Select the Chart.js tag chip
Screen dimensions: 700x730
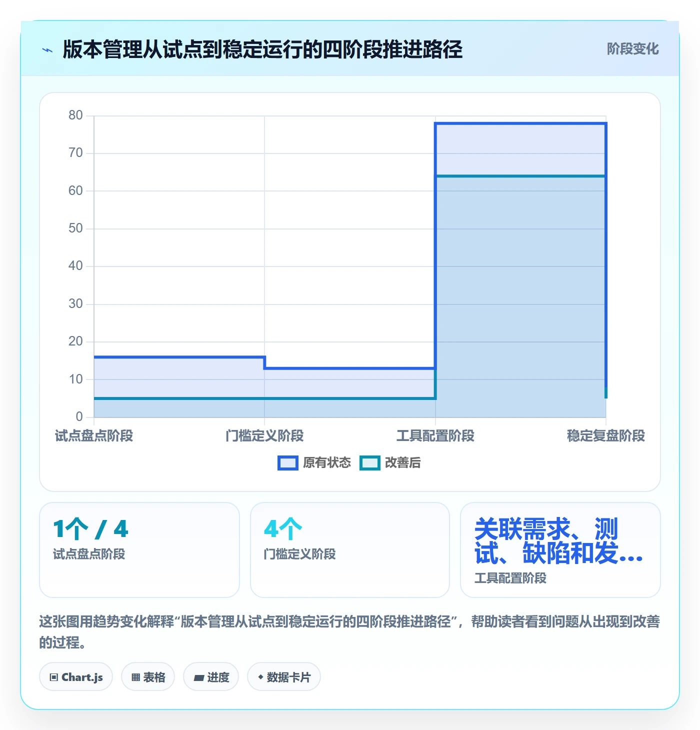[x=76, y=677]
